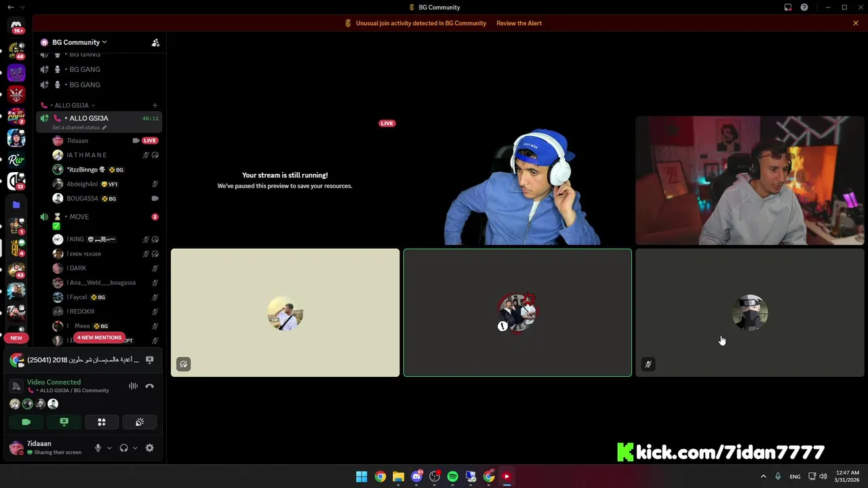Open Discord direct messages home icon

16,26
